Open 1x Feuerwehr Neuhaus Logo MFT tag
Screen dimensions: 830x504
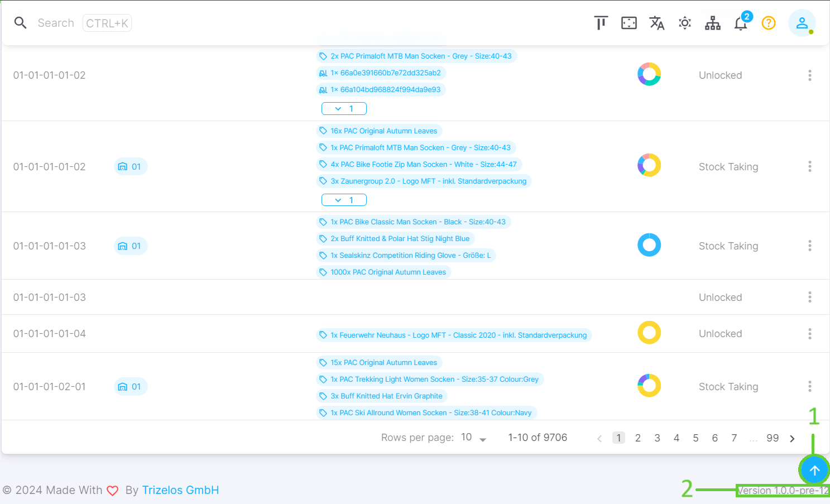pos(454,335)
